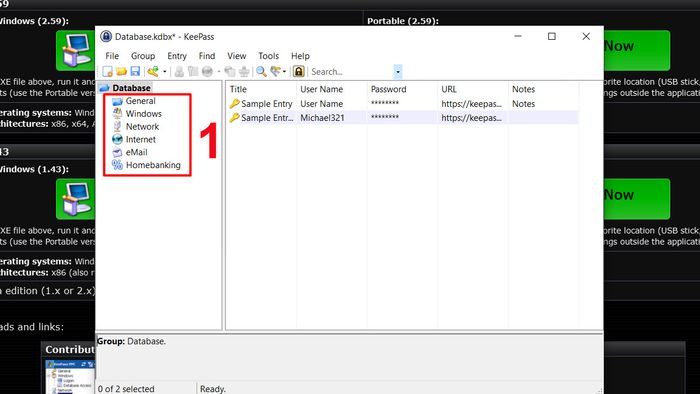Viewport: 700px width, 394px height.
Task: Select the Homebanking group
Action: point(153,165)
